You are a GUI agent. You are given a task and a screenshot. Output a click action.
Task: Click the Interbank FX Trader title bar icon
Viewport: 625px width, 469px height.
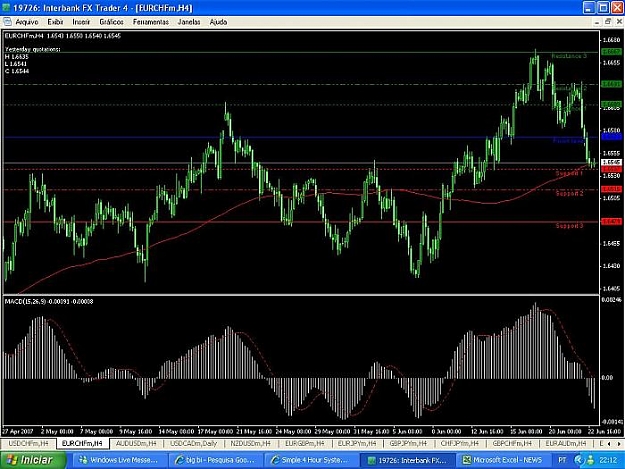tap(6, 8)
